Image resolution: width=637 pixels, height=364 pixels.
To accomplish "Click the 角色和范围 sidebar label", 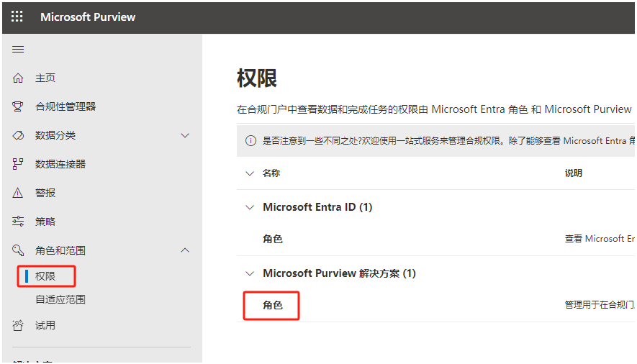I will click(x=60, y=250).
